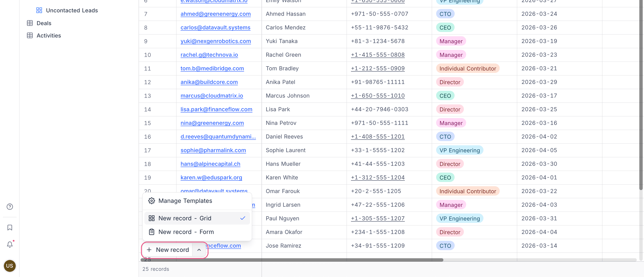Open the Deals table
644x277 pixels.
coord(44,23)
